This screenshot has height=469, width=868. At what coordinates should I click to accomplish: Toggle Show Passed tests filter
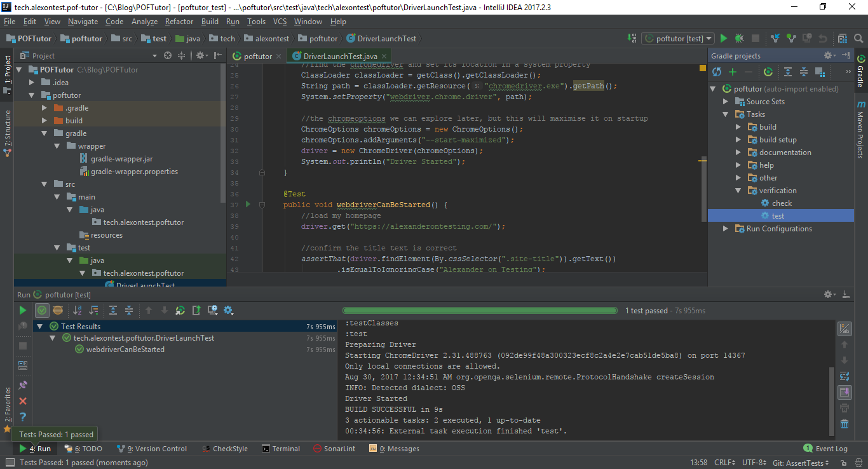tap(42, 311)
